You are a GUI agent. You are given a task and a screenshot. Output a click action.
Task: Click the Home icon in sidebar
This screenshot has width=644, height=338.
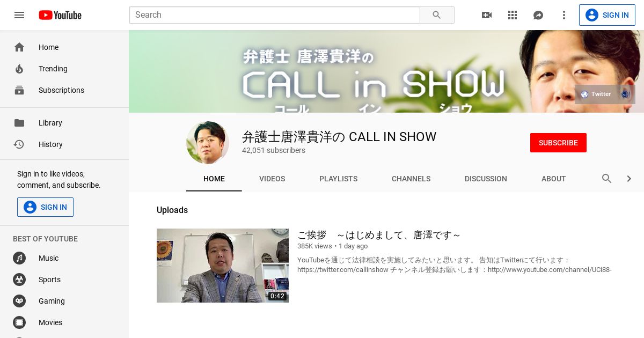click(x=19, y=47)
